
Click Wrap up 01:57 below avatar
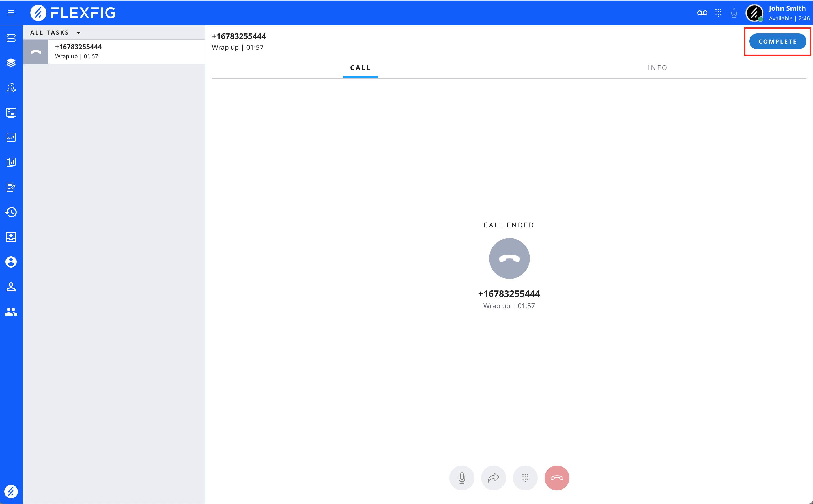(509, 306)
